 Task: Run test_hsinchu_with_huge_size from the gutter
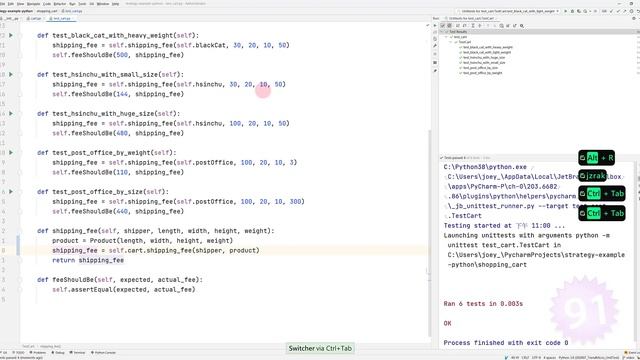point(11,113)
